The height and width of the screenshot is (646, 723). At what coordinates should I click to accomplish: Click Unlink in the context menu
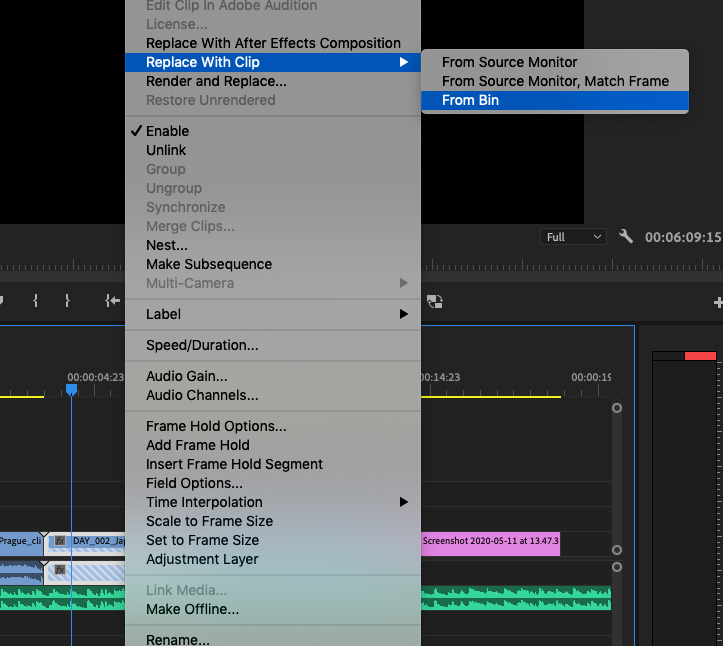166,150
